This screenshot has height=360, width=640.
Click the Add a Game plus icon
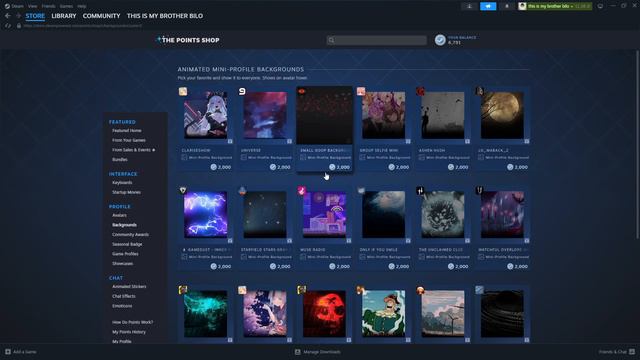tap(8, 351)
